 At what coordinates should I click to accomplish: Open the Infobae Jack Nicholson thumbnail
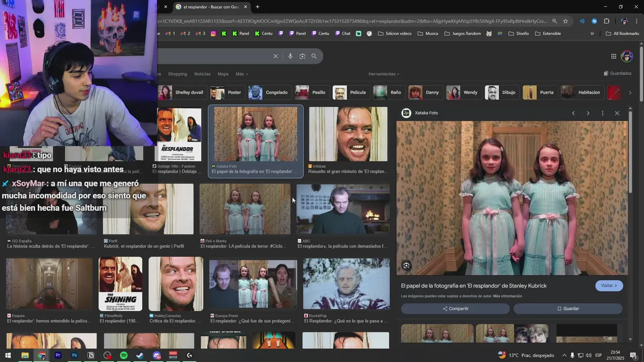(x=348, y=134)
